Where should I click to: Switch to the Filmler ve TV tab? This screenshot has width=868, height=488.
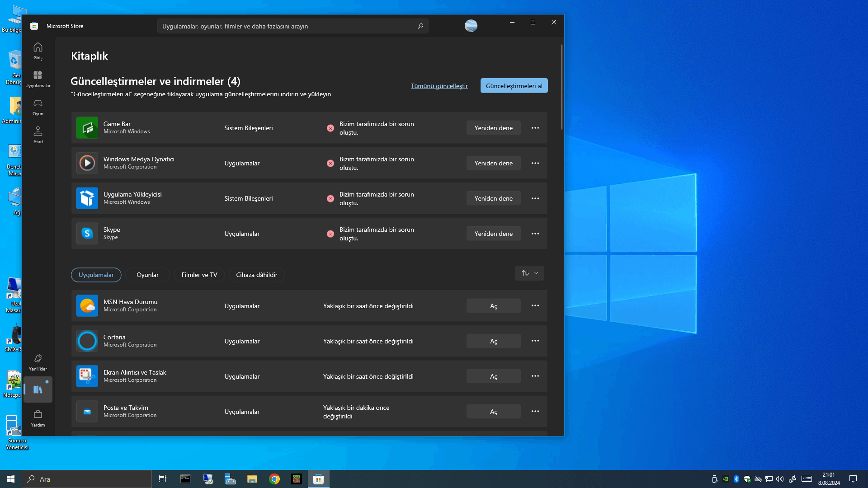tap(199, 275)
